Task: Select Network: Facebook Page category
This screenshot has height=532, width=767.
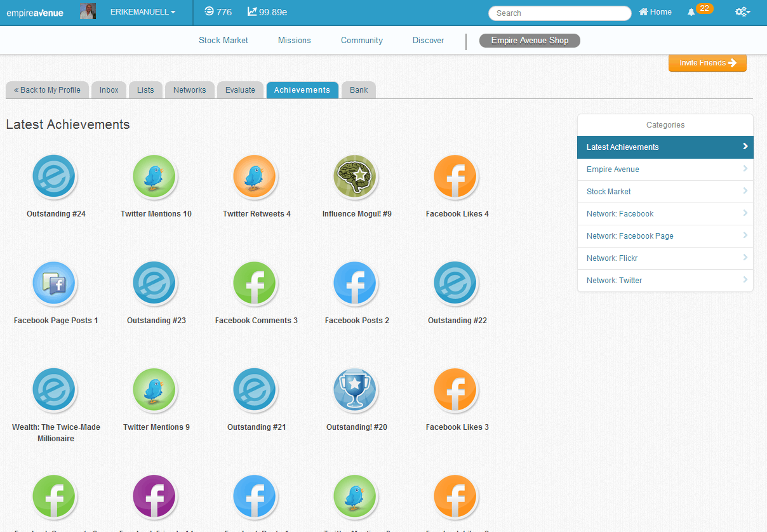Action: click(665, 236)
